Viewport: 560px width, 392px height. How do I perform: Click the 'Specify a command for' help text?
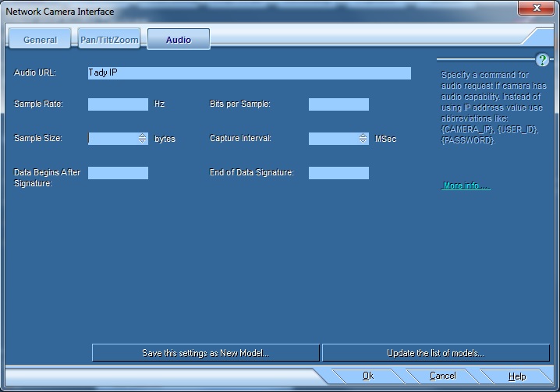[x=484, y=75]
